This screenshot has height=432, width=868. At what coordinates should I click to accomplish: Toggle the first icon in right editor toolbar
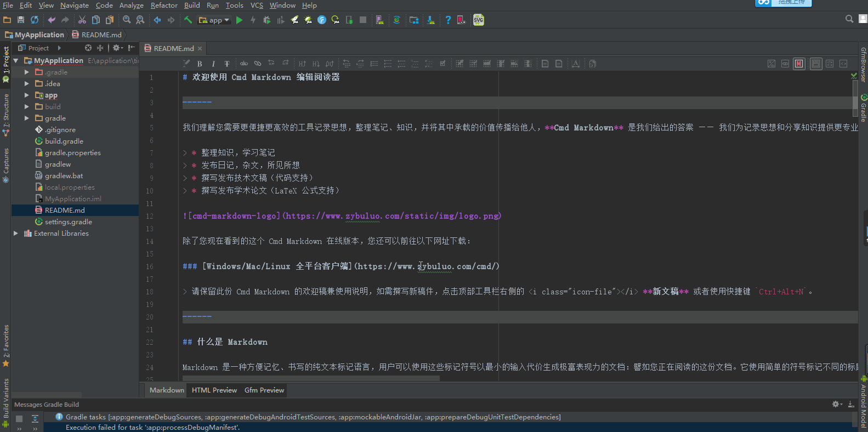click(771, 64)
